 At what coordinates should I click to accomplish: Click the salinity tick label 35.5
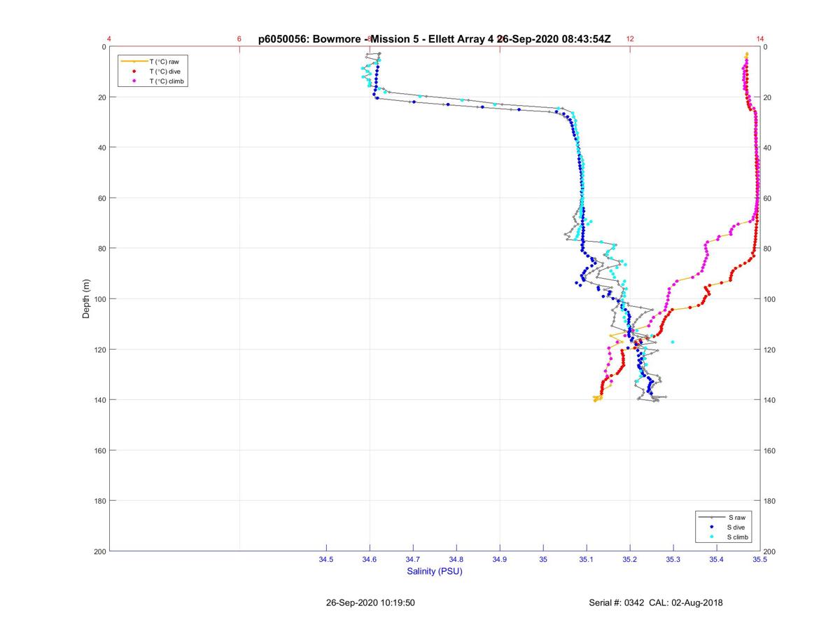pos(760,560)
